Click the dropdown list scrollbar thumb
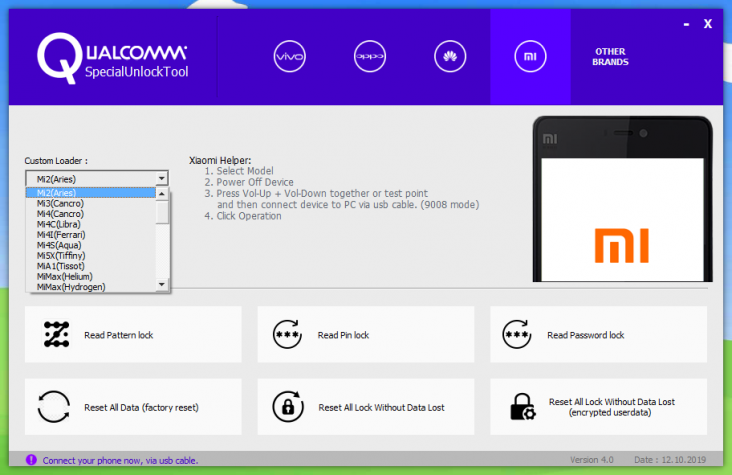 [162, 212]
